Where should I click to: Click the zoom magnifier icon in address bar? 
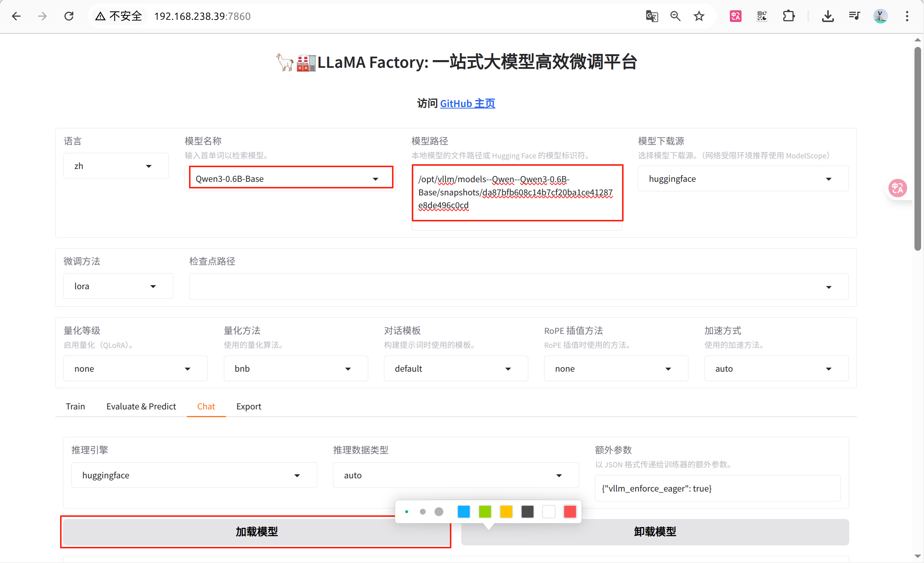click(675, 16)
